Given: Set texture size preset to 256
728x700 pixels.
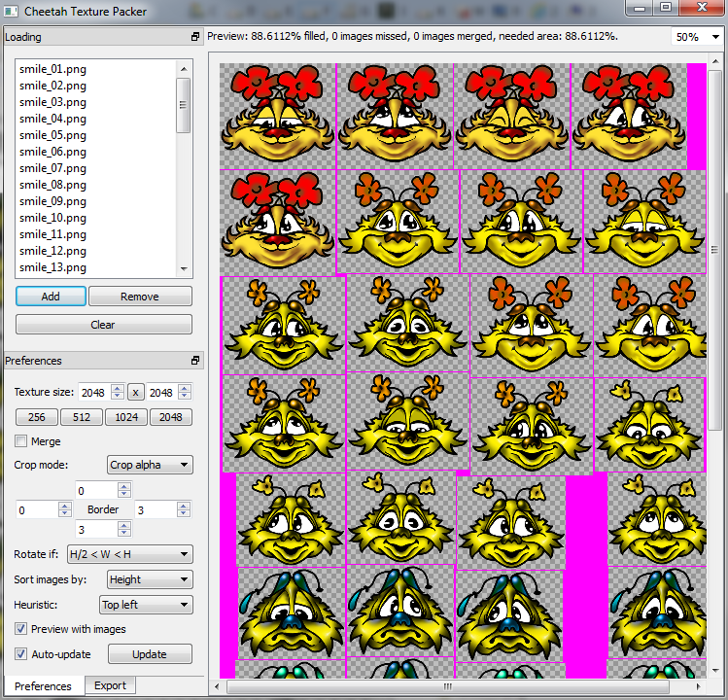Looking at the screenshot, I should [x=37, y=417].
